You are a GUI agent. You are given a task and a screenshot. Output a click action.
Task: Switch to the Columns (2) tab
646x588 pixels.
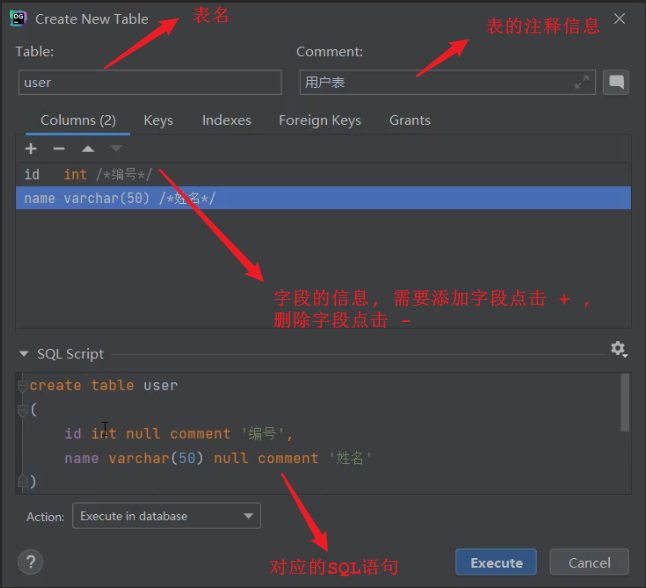pos(78,120)
